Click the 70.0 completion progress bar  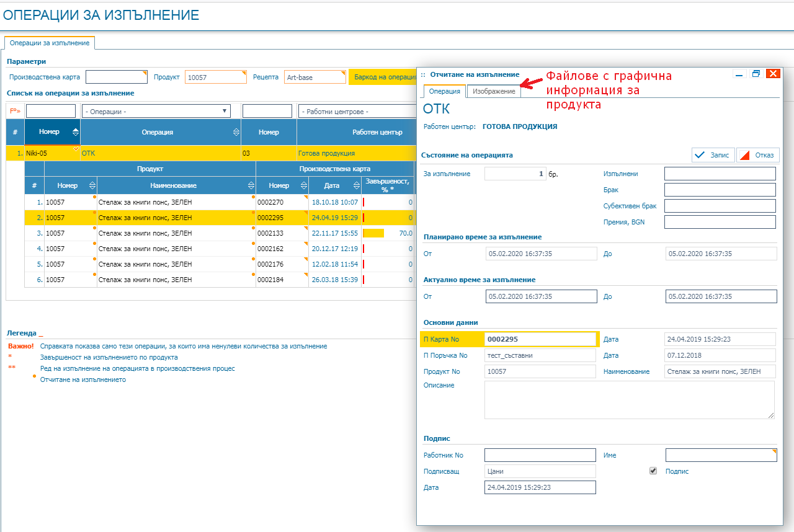click(x=373, y=233)
